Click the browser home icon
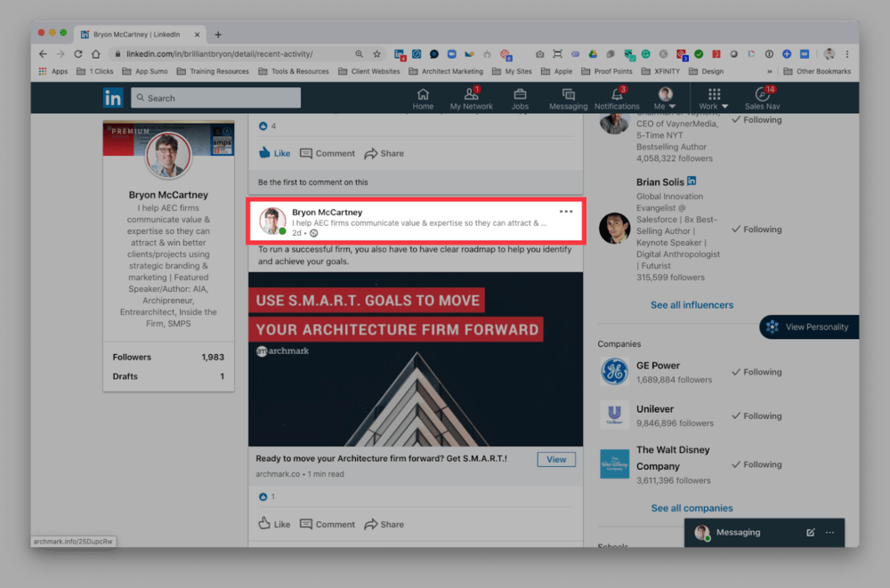This screenshot has width=890, height=588. click(96, 54)
